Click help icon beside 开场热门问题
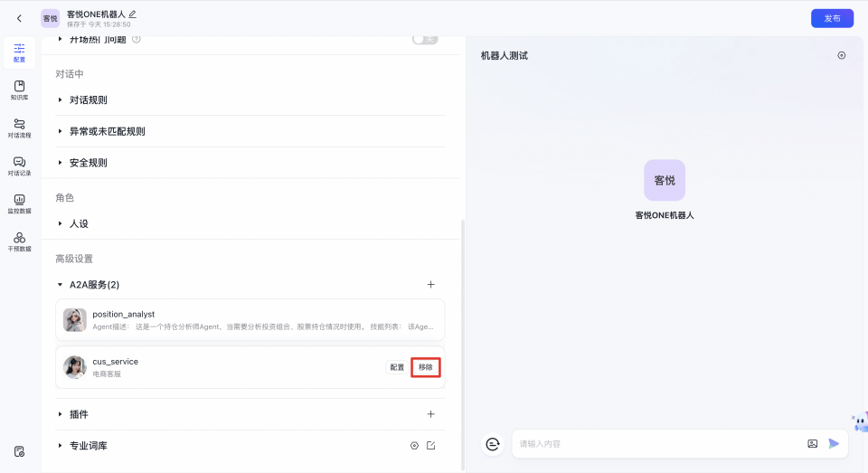 137,39
